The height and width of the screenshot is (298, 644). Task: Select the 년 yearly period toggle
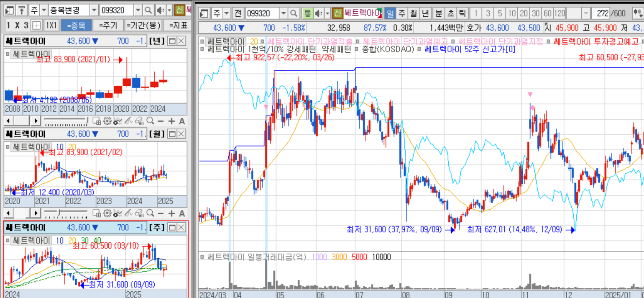(426, 13)
